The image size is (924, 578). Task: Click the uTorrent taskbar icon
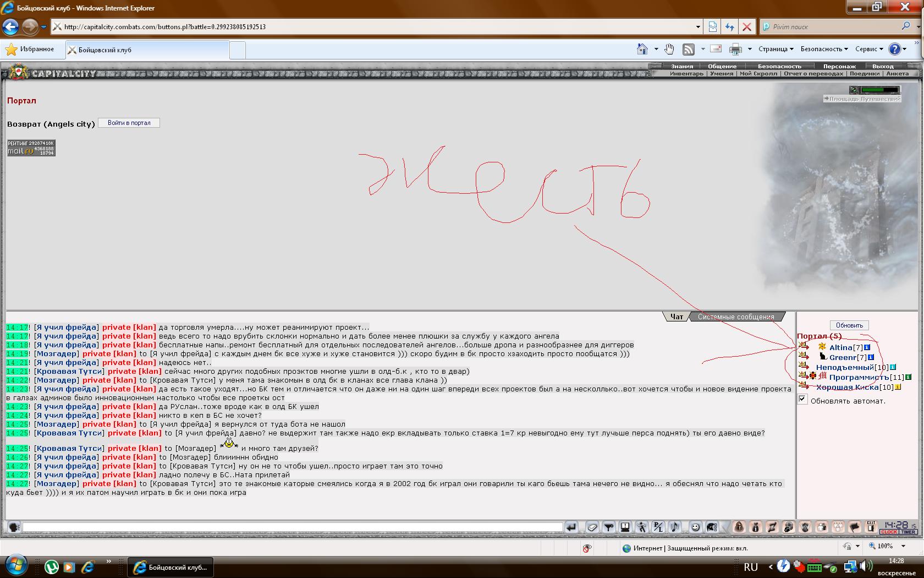pyautogui.click(x=52, y=566)
